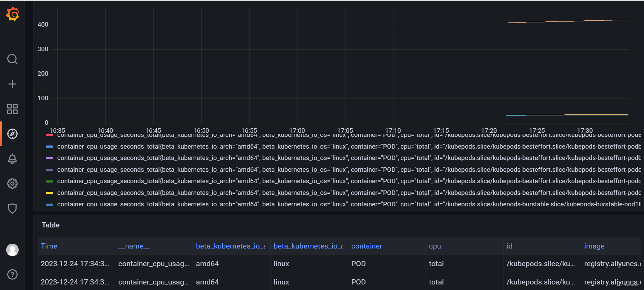Image resolution: width=644 pixels, height=290 pixels.
Task: Open the Grafana home logo
Action: [12, 14]
